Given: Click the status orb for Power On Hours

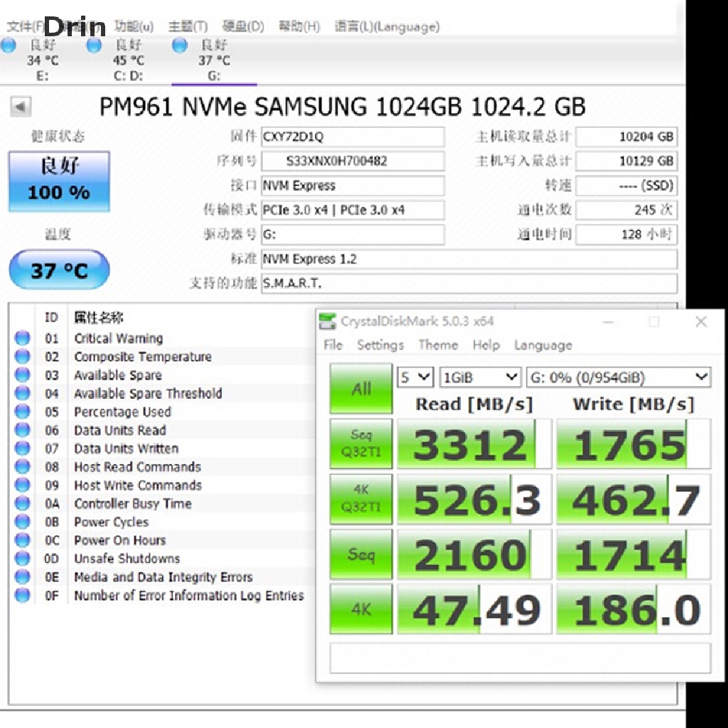Looking at the screenshot, I should pos(22,540).
